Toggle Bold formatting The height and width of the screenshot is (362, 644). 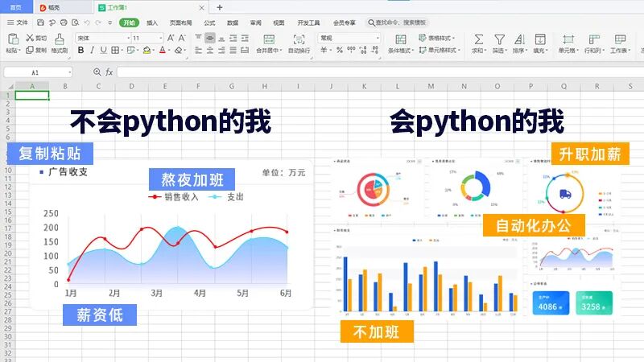coord(80,50)
